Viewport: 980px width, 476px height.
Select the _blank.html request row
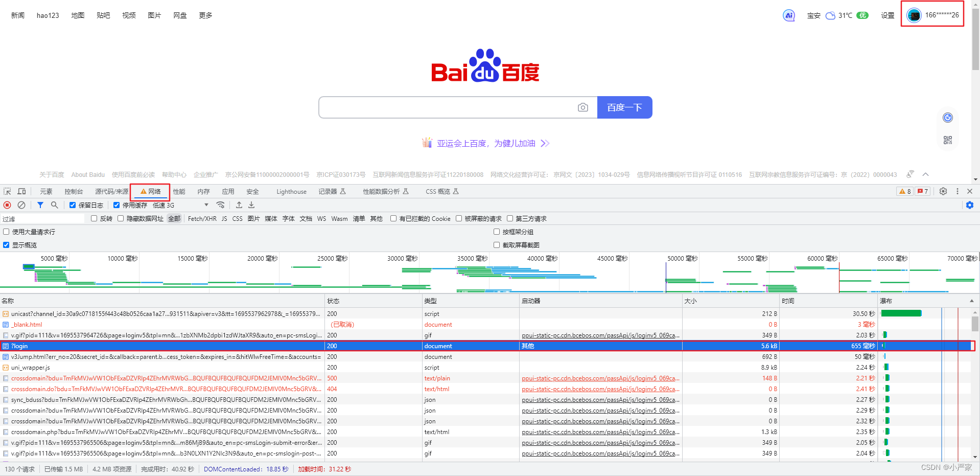point(485,324)
